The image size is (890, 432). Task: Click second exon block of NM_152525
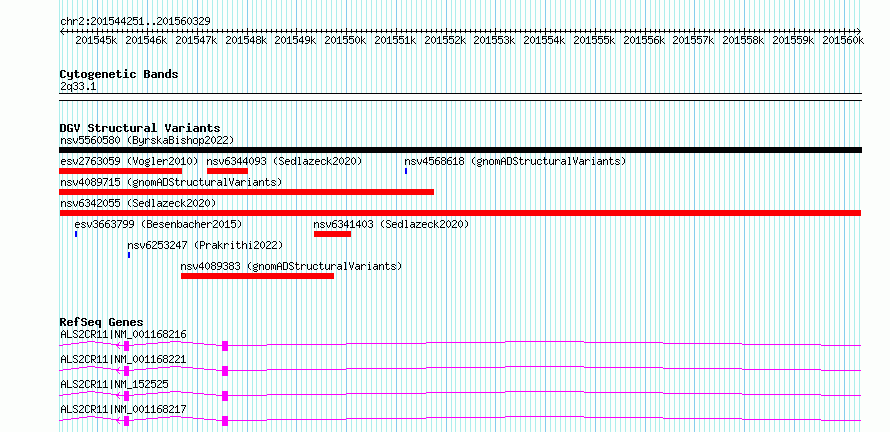tap(225, 396)
